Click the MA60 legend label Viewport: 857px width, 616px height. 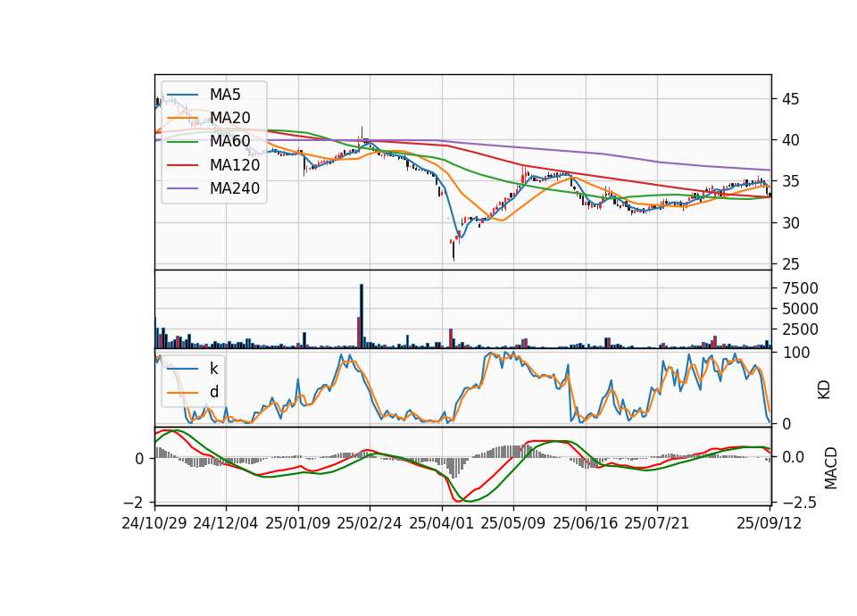[x=229, y=142]
